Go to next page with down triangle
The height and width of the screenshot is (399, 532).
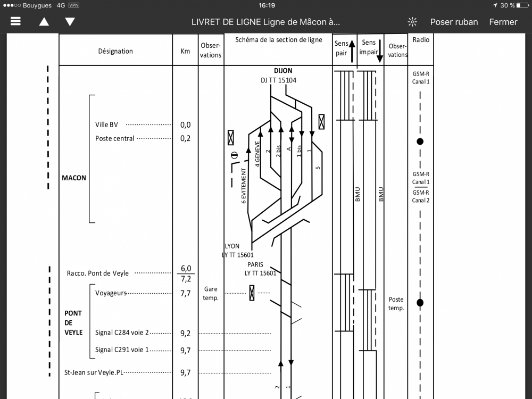click(x=70, y=22)
